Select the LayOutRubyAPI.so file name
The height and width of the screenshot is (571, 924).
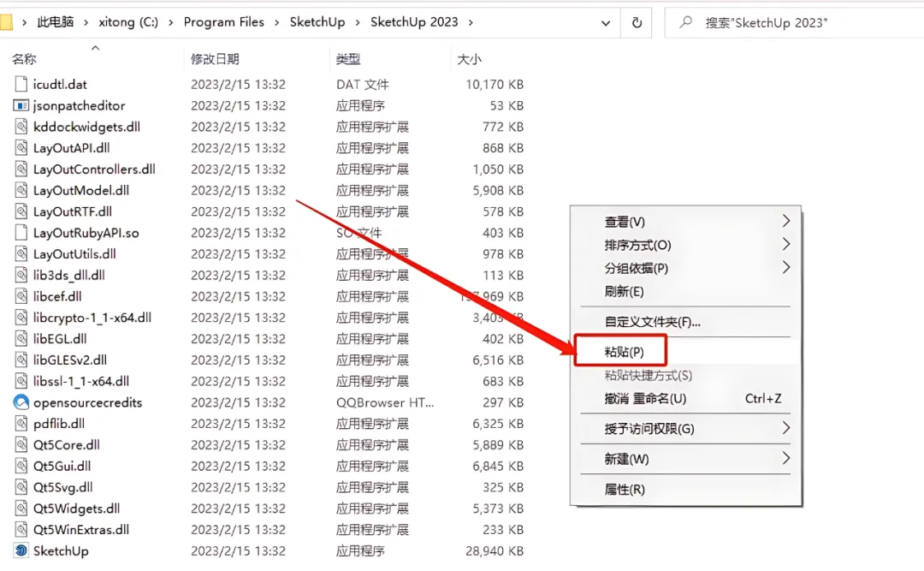click(86, 233)
